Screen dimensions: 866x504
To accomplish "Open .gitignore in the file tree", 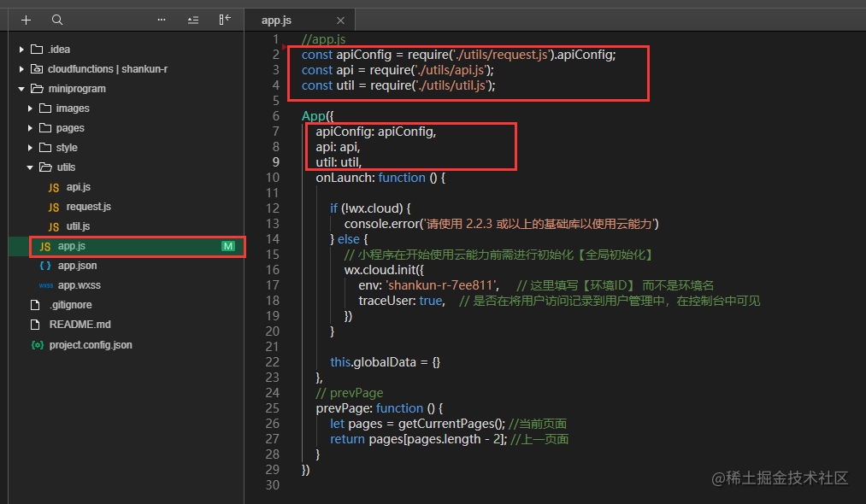I will click(71, 305).
